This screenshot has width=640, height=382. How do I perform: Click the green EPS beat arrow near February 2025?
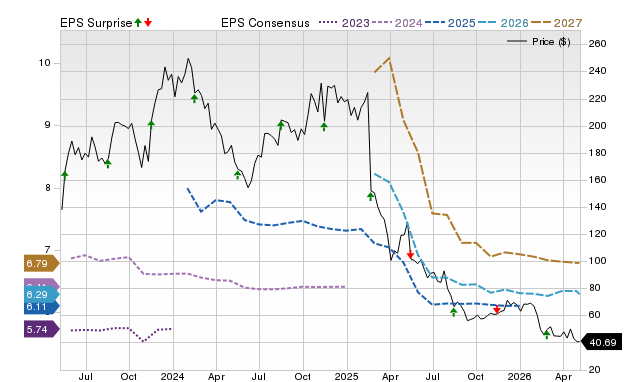[x=370, y=197]
